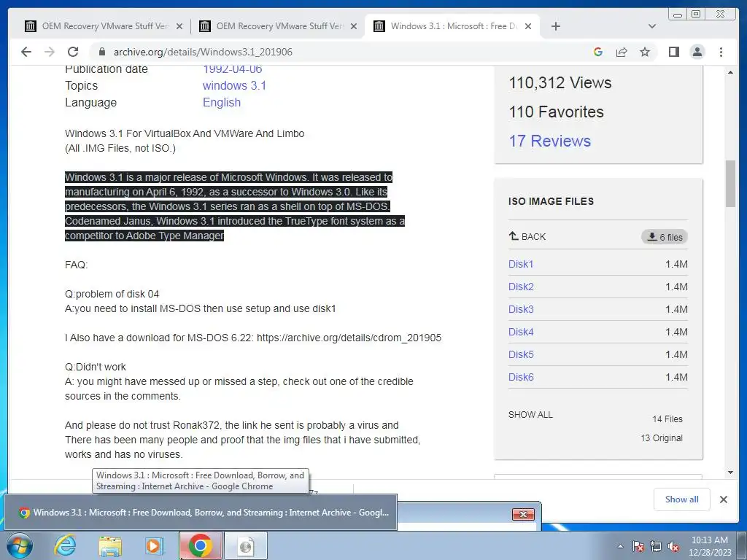Close the second OEM Recovery VMware tab
The image size is (747, 560).
point(354,26)
